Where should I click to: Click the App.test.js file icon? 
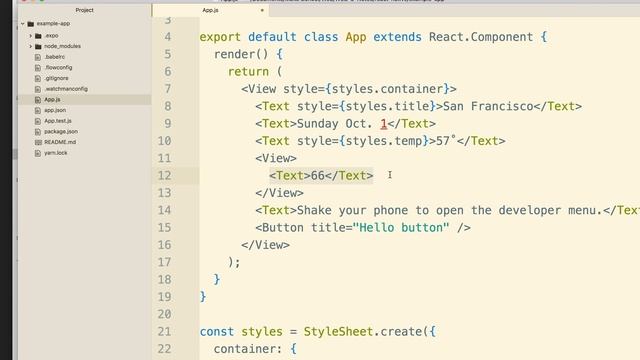pos(38,121)
